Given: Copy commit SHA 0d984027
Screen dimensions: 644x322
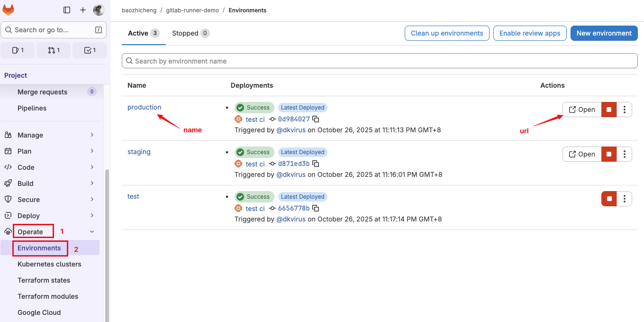Looking at the screenshot, I should point(316,119).
